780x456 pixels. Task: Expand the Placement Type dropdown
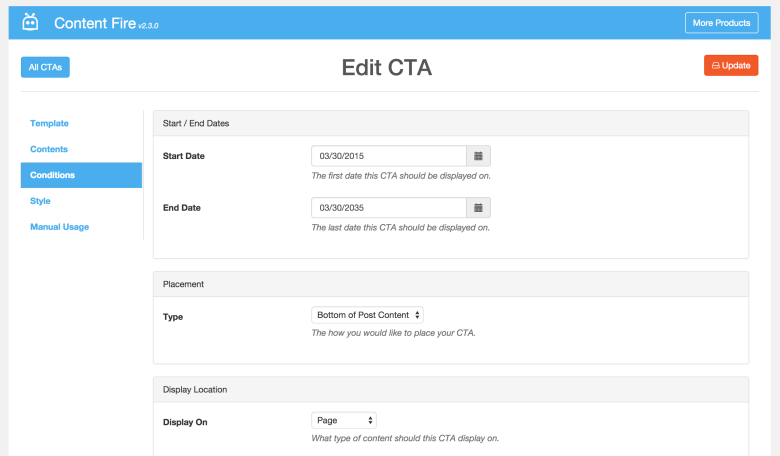pyautogui.click(x=368, y=314)
